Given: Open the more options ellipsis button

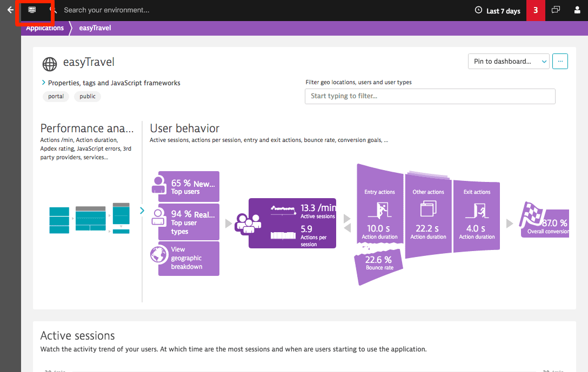Looking at the screenshot, I should tap(560, 62).
